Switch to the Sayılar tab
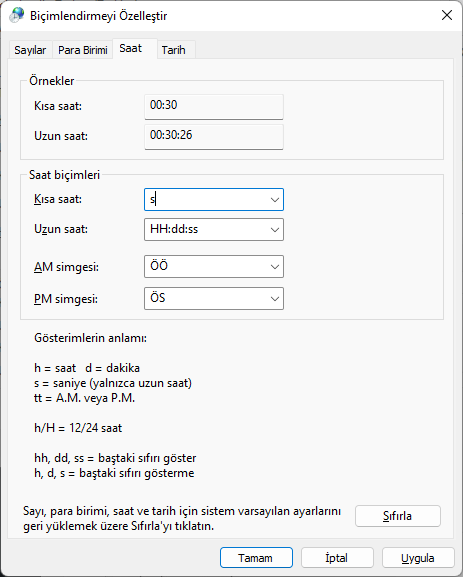The width and height of the screenshot is (463, 577). coord(30,50)
